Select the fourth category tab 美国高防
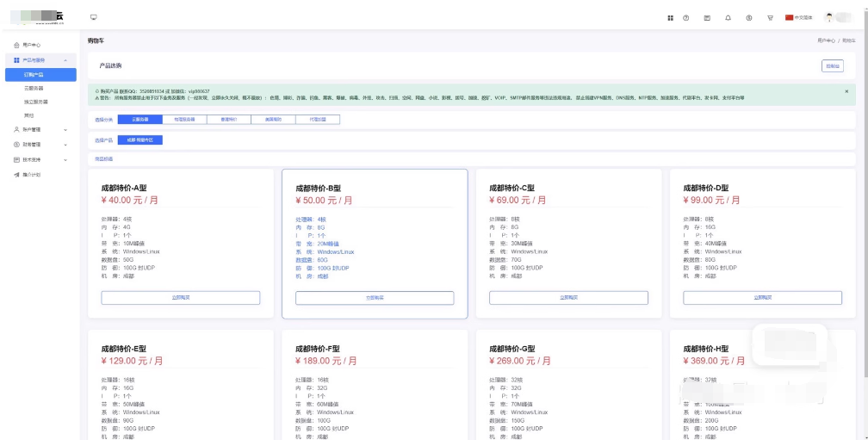868x446 pixels. click(273, 120)
